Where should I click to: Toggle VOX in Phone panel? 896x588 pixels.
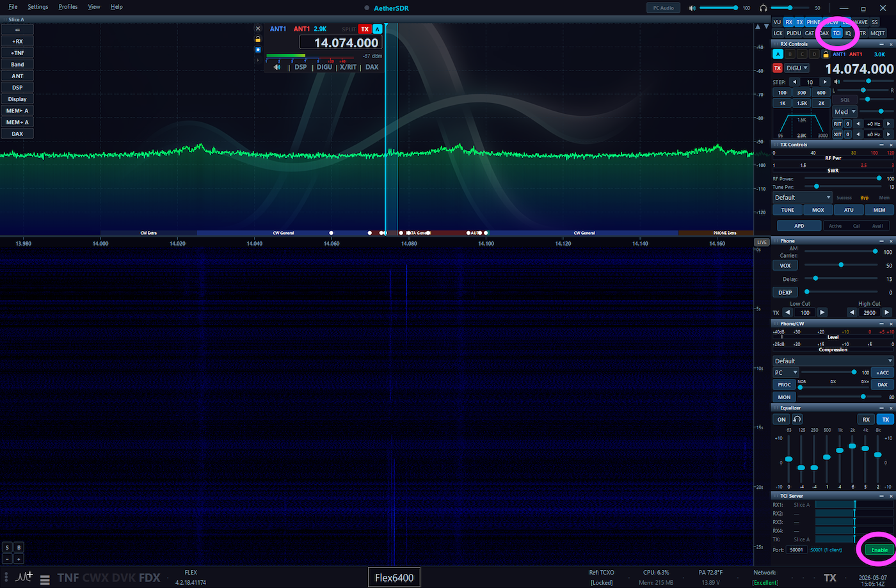point(785,266)
